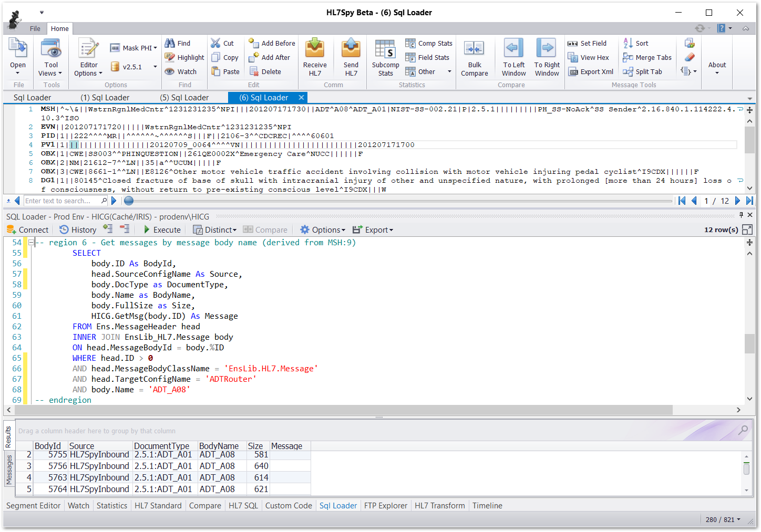Click the search text input field
761x532 pixels.
(62, 201)
